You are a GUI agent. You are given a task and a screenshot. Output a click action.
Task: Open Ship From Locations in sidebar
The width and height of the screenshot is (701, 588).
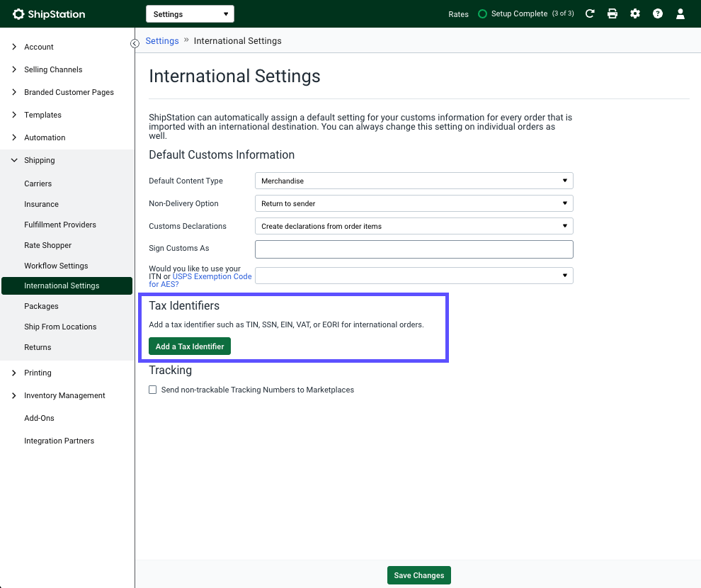pos(60,327)
